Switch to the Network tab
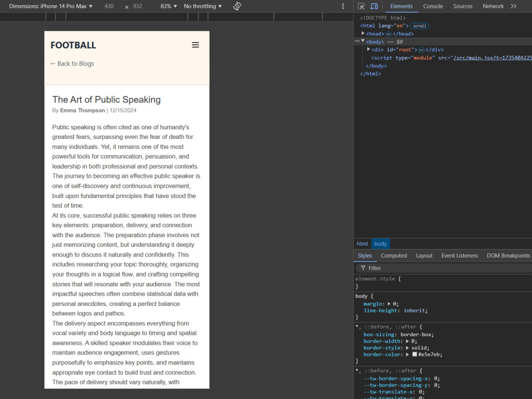The width and height of the screenshot is (532, 399). 493,6
